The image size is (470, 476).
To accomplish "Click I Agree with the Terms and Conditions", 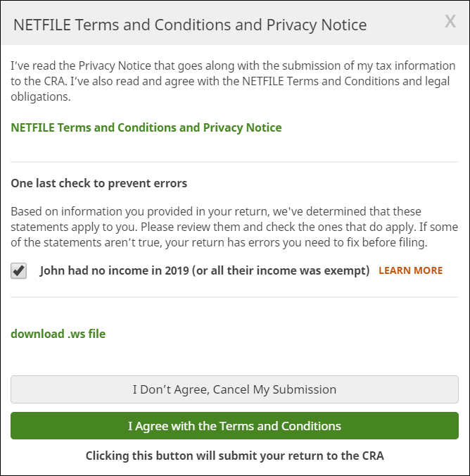I will [x=234, y=426].
